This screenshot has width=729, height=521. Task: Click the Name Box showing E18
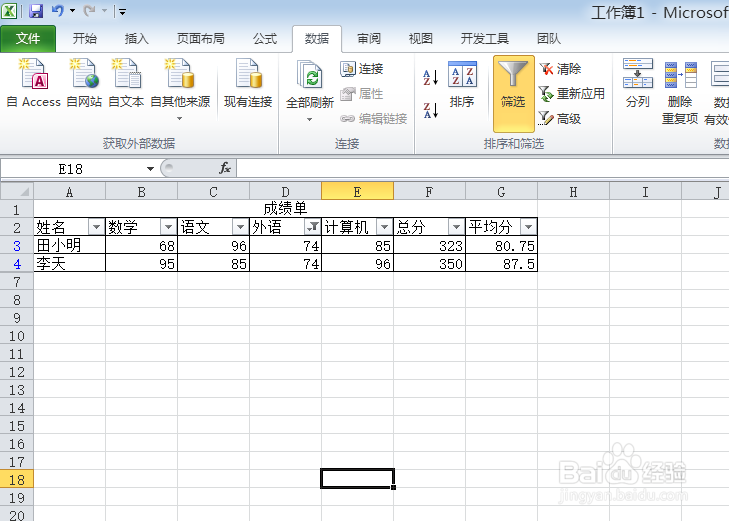pos(72,169)
